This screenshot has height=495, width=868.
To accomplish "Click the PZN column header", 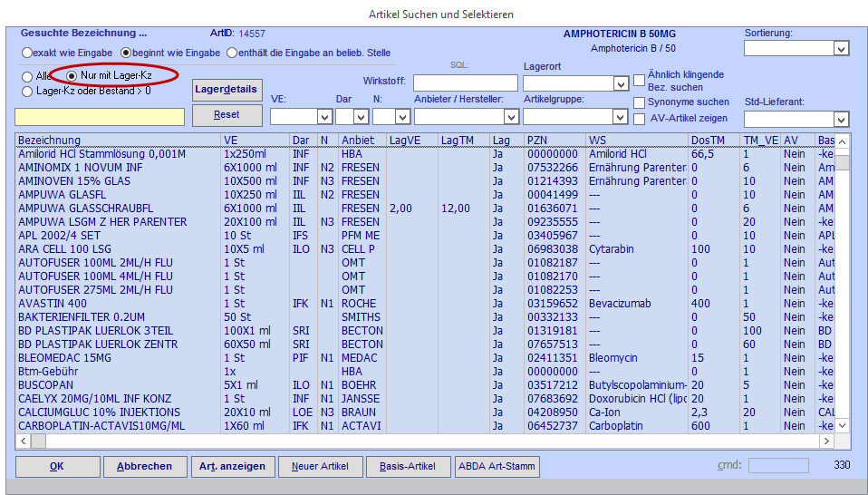I will click(x=555, y=141).
